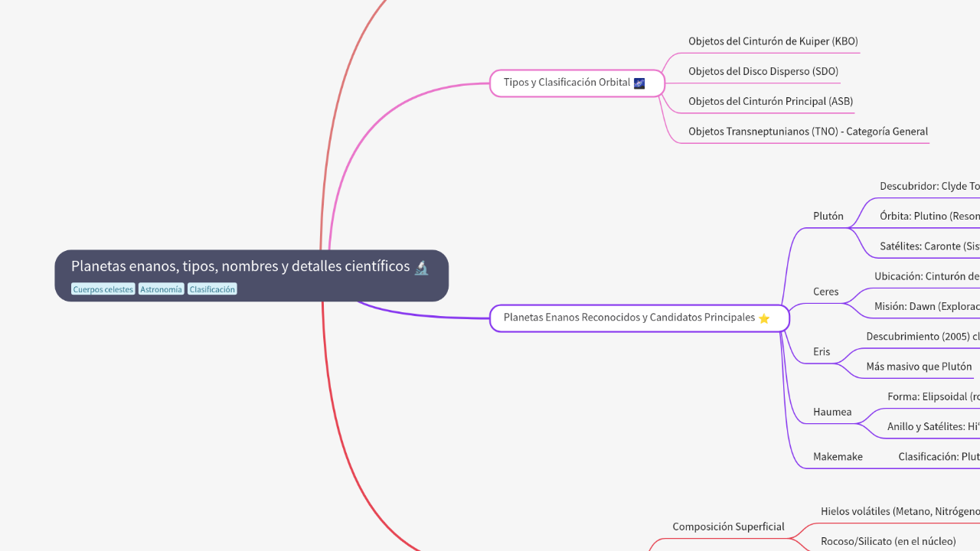Image resolution: width=980 pixels, height=551 pixels.
Task: Click the 'Clasificación' tag
Action: click(x=212, y=289)
